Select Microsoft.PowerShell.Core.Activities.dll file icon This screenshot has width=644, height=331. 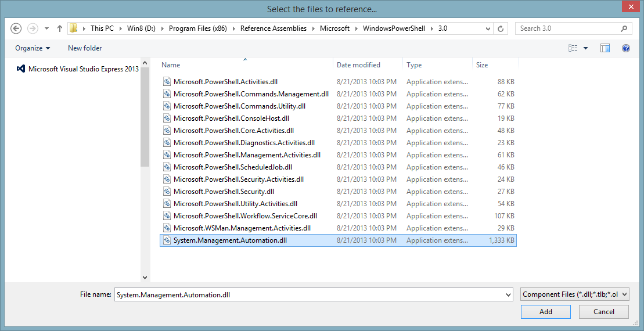click(167, 131)
